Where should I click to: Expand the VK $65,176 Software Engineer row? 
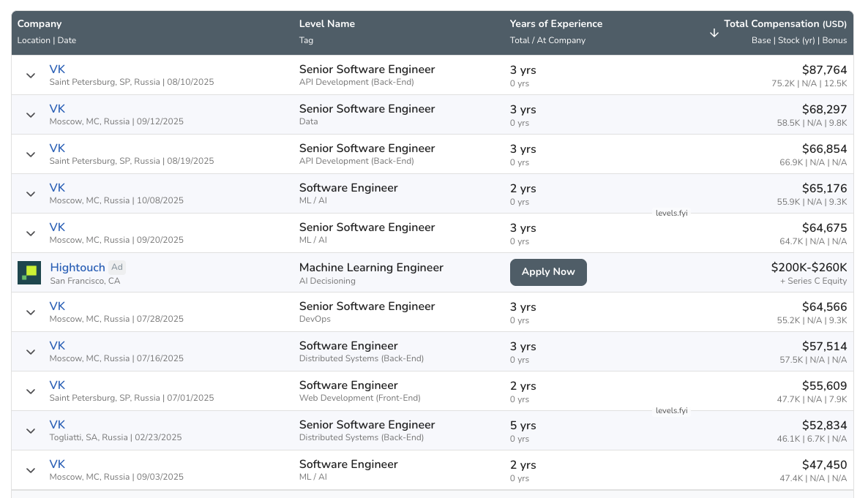(31, 194)
